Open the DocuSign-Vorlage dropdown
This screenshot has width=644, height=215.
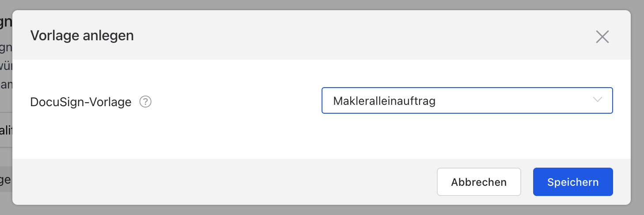point(467,100)
